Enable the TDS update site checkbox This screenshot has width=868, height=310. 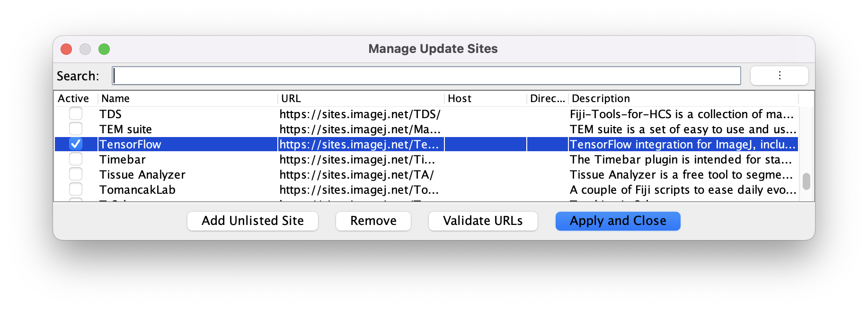coord(76,114)
